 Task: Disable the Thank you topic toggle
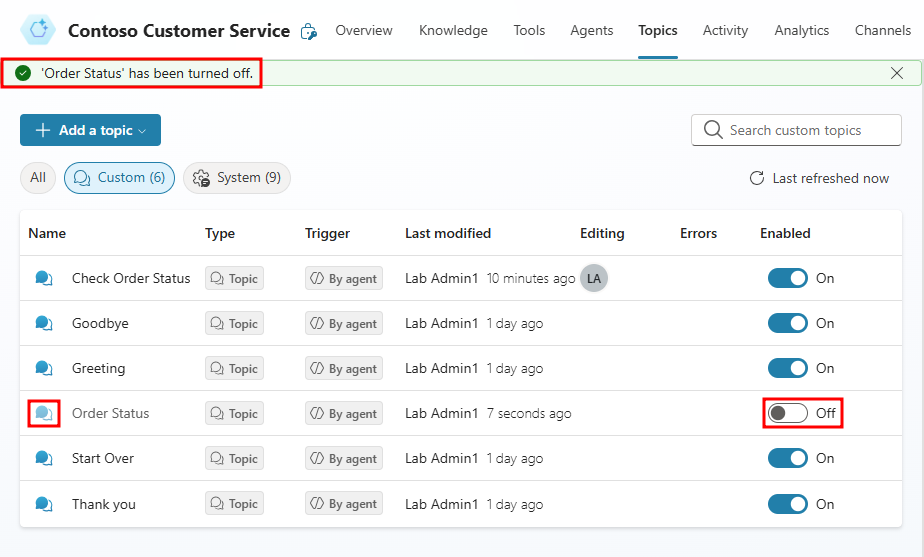[x=787, y=504]
